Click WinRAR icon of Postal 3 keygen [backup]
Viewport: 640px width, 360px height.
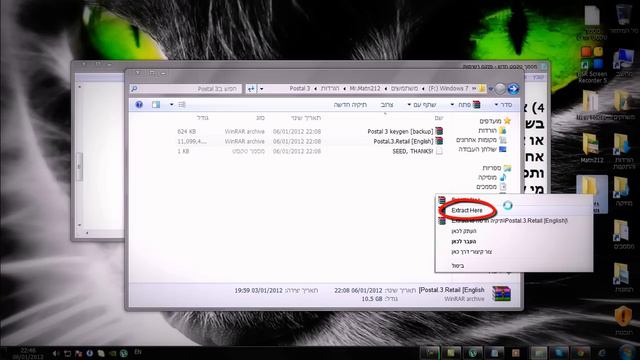(x=439, y=131)
